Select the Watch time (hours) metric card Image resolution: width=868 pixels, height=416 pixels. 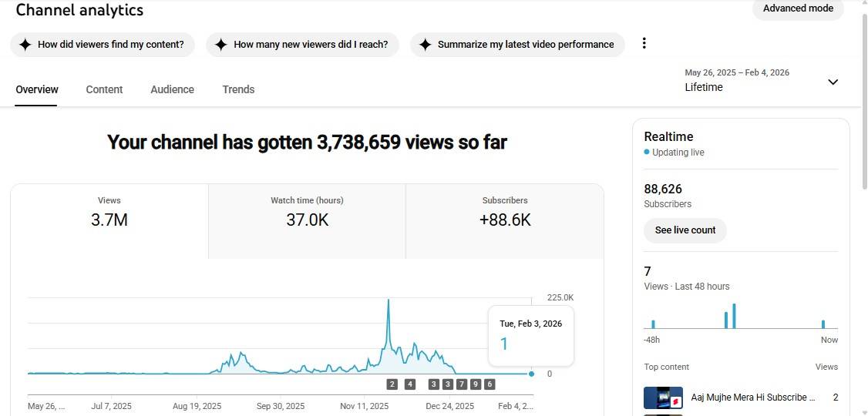307,221
